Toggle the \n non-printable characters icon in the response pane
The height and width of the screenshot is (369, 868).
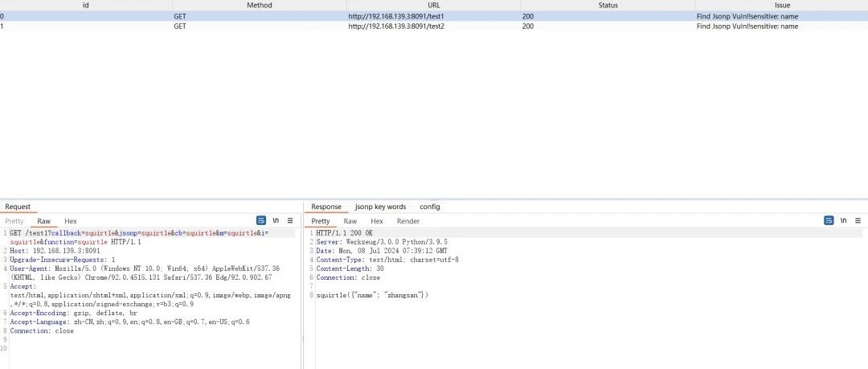(844, 220)
